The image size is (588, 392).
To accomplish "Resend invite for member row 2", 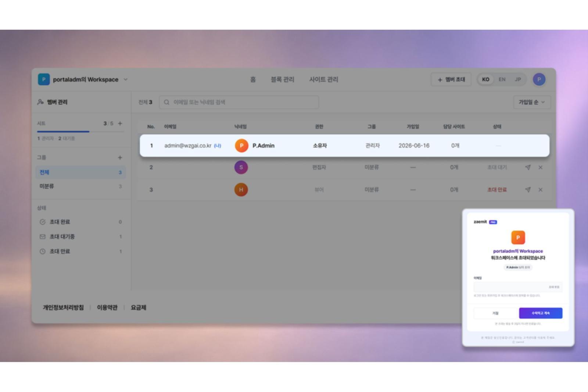I will click(x=528, y=167).
